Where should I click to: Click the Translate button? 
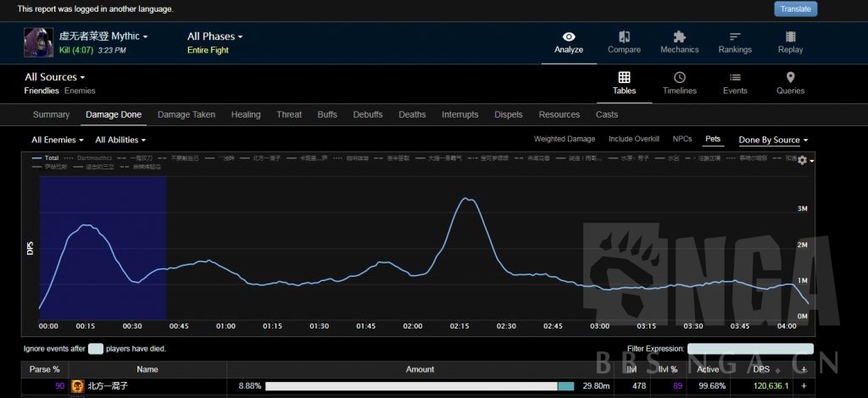[x=795, y=8]
